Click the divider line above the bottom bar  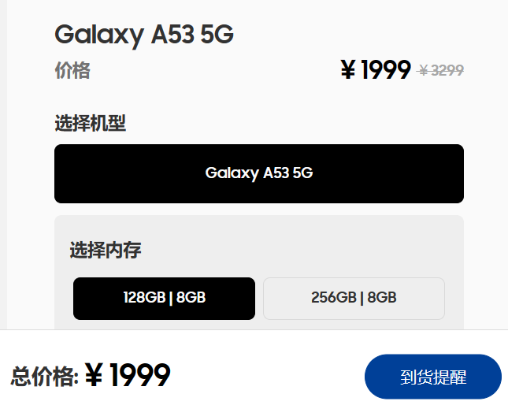point(254,329)
